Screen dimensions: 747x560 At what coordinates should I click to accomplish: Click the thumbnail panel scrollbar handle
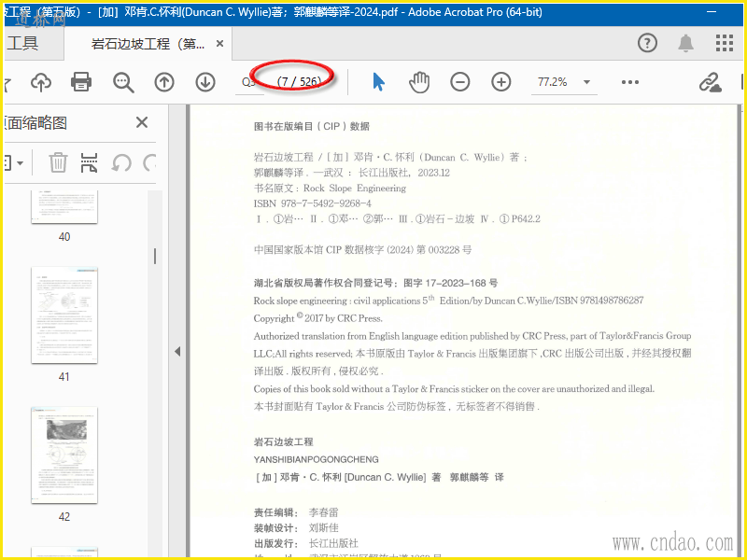155,256
